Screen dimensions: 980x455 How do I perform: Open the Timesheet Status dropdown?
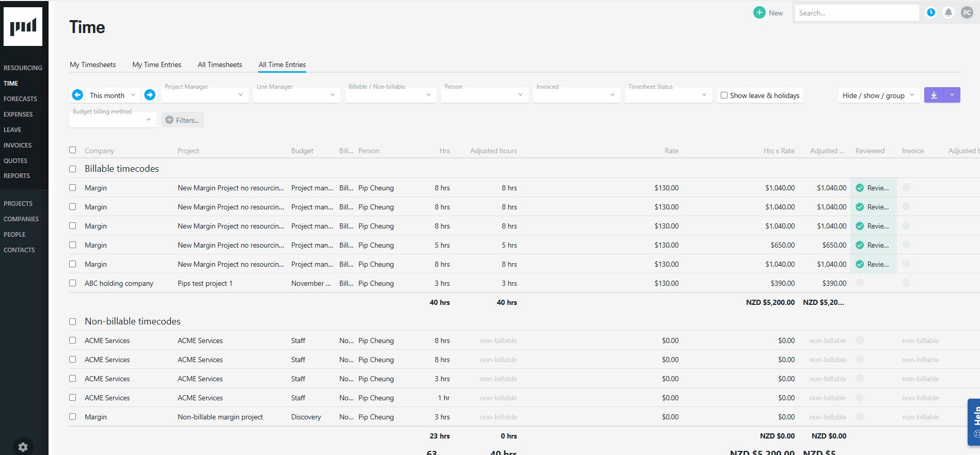(668, 95)
